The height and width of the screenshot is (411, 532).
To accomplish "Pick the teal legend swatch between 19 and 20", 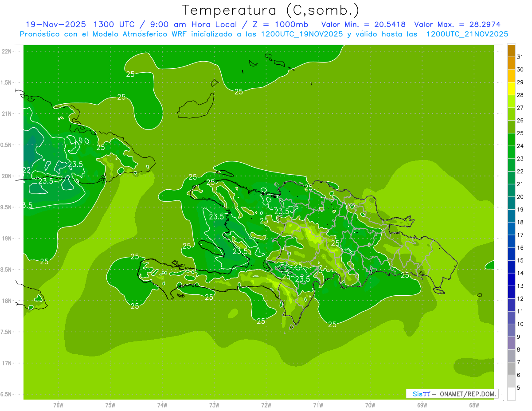I will point(511,204).
